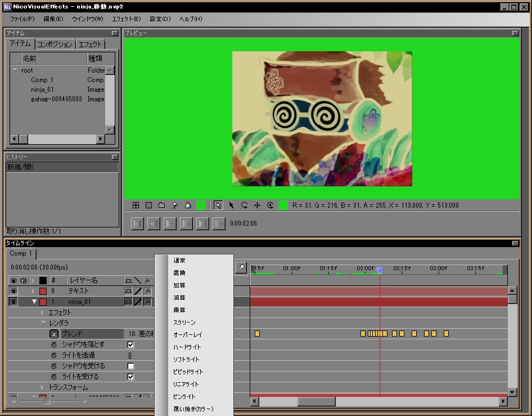Click the eye column header icon
532x416 pixels.
[x=13, y=280]
